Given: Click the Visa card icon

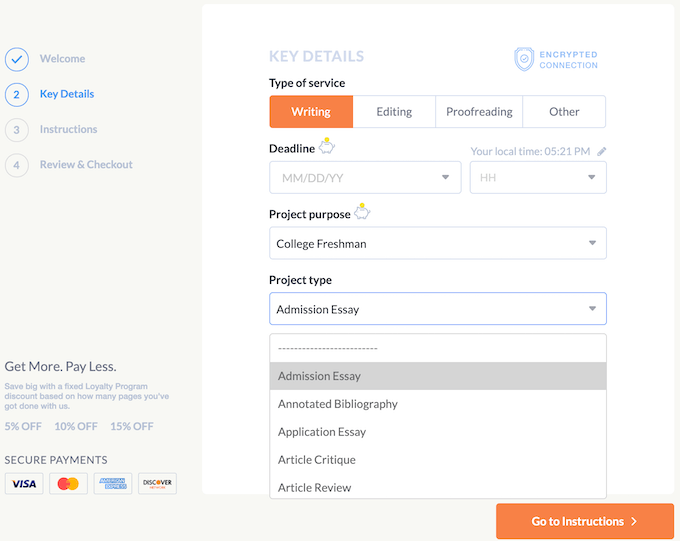Looking at the screenshot, I should (24, 484).
